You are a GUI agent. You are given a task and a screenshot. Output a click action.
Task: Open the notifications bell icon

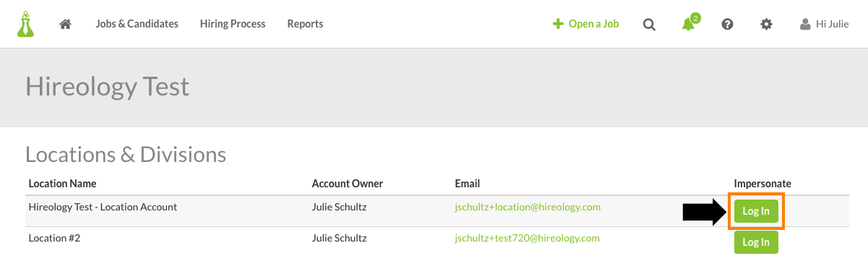click(x=688, y=25)
